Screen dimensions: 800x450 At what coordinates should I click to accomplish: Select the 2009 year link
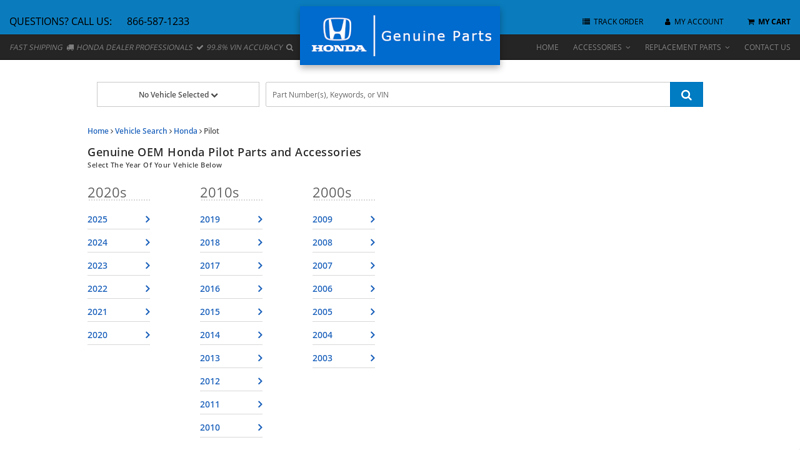click(x=322, y=219)
